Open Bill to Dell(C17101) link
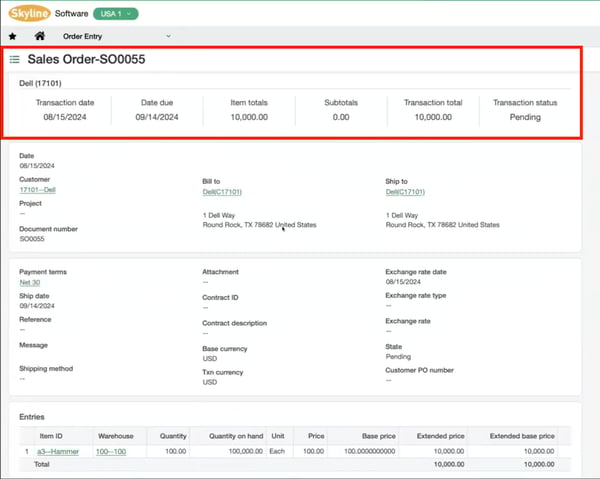The height and width of the screenshot is (479, 600). tap(222, 192)
